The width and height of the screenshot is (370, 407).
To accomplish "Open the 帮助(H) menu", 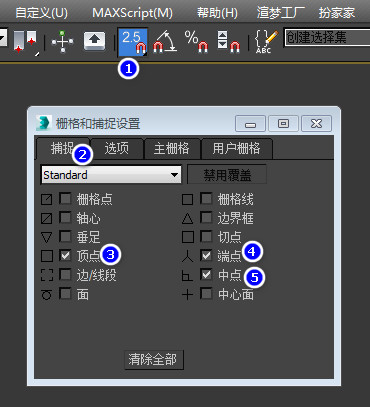I will pyautogui.click(x=217, y=13).
